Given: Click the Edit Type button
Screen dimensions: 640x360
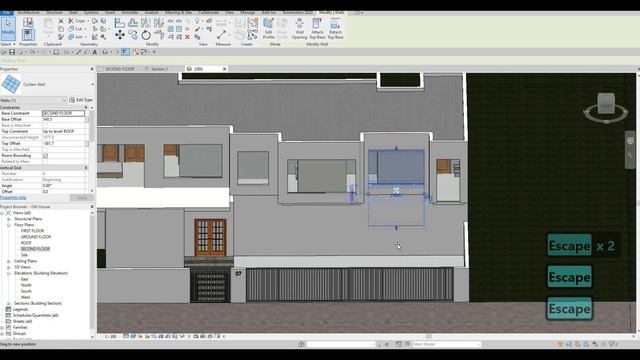Looking at the screenshot, I should [x=81, y=100].
